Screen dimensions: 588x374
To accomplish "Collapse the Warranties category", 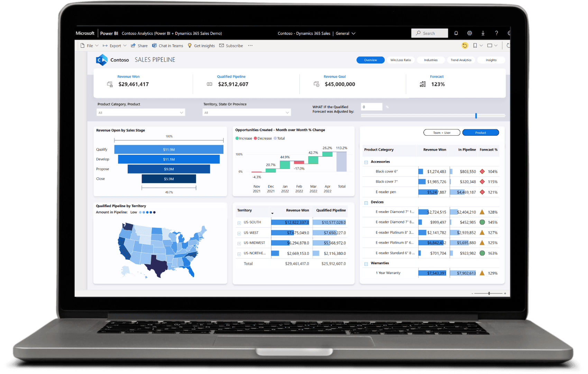I will coord(366,264).
